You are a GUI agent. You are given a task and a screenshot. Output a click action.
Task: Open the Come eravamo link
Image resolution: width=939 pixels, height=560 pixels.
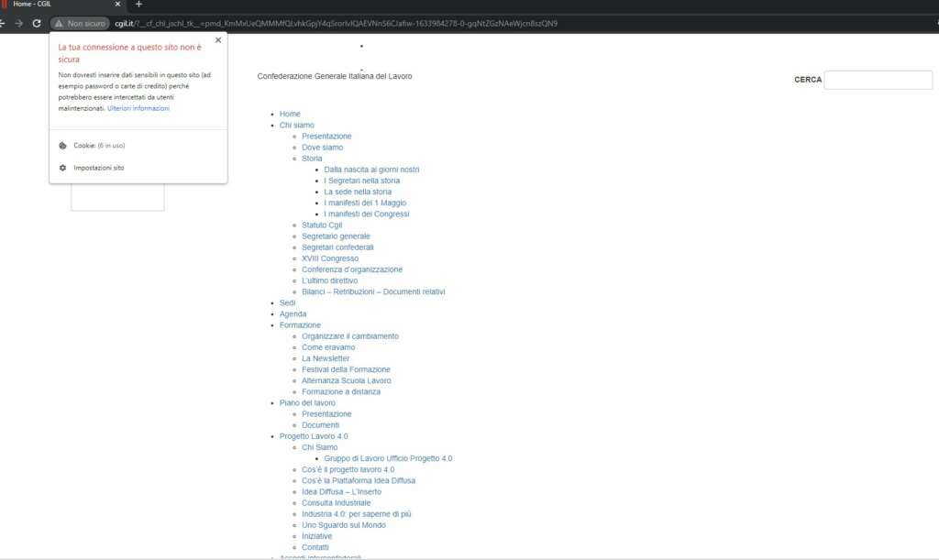tap(328, 347)
